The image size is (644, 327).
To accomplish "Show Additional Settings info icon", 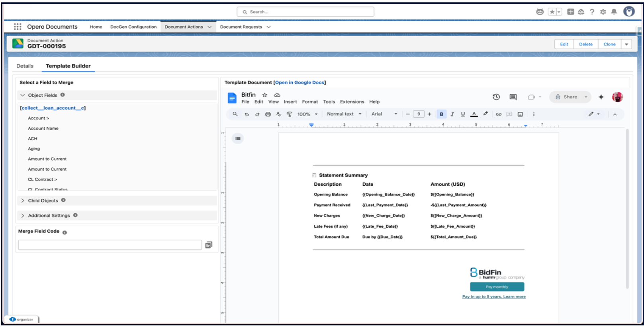I will 75,215.
